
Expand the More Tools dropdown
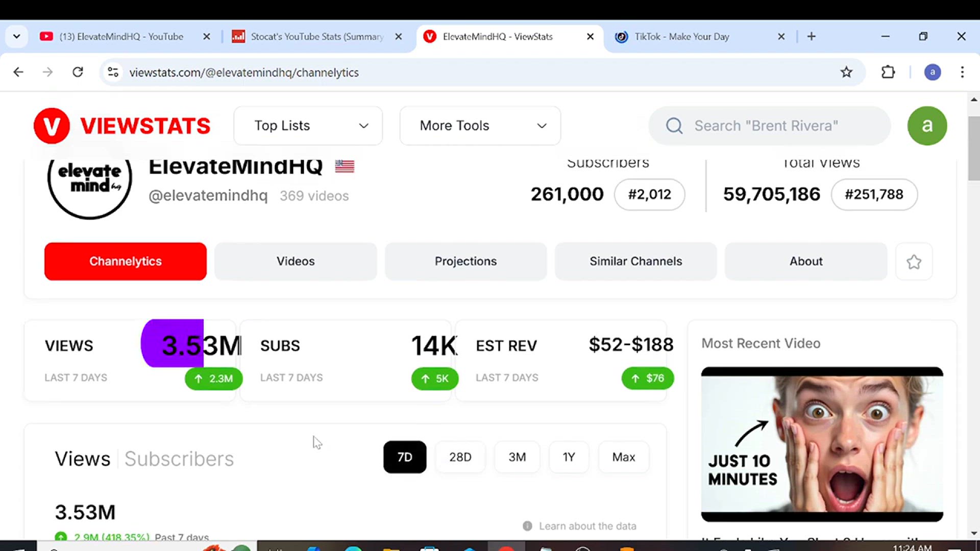(x=480, y=126)
